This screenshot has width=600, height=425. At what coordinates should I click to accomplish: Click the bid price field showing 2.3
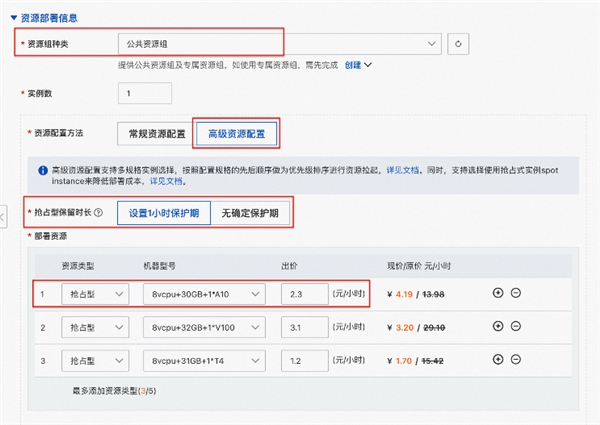click(x=305, y=293)
